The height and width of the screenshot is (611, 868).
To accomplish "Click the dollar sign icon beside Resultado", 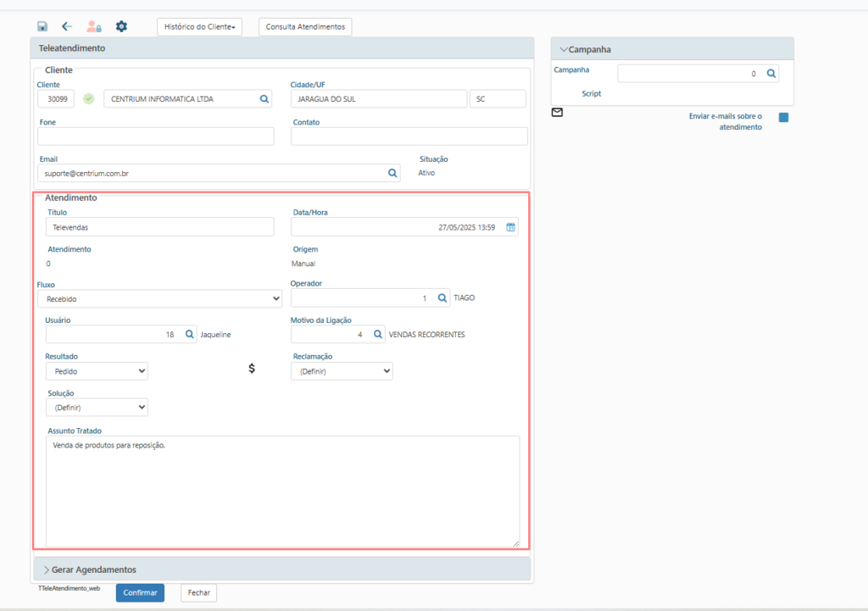I will click(x=252, y=369).
